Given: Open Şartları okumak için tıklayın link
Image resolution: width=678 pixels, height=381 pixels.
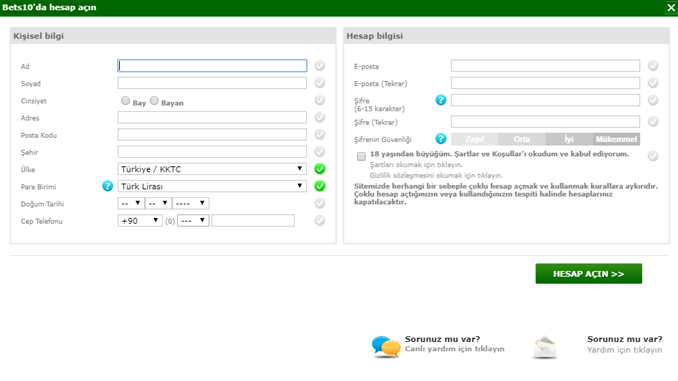Looking at the screenshot, I should [416, 165].
